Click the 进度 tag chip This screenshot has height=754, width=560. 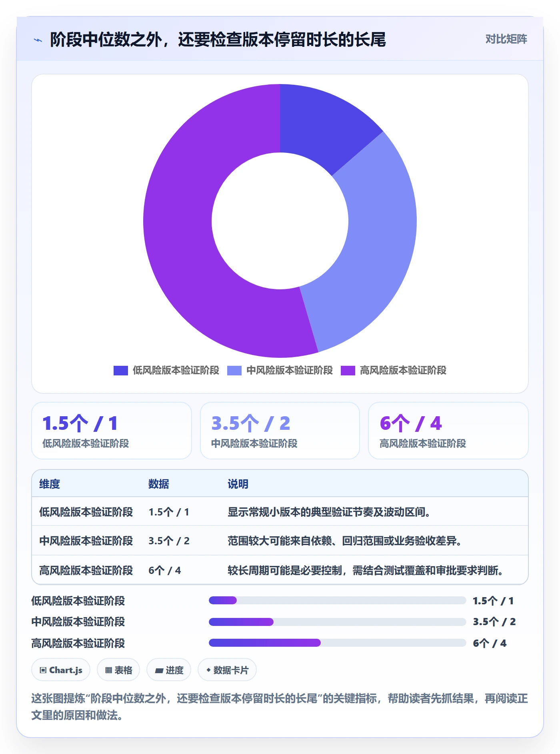(x=169, y=670)
